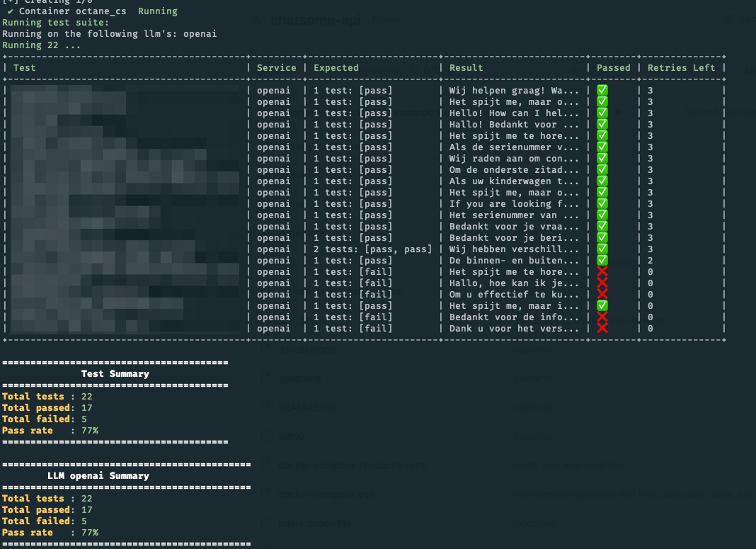Click the red X beside 'Bedankt voor de info...'
Viewport: 756px width, 549px height.
(602, 317)
